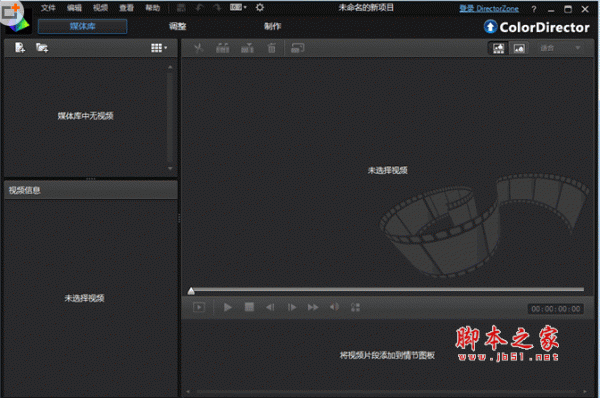Open the 文件 menu
This screenshot has height=398, width=600.
pyautogui.click(x=48, y=8)
